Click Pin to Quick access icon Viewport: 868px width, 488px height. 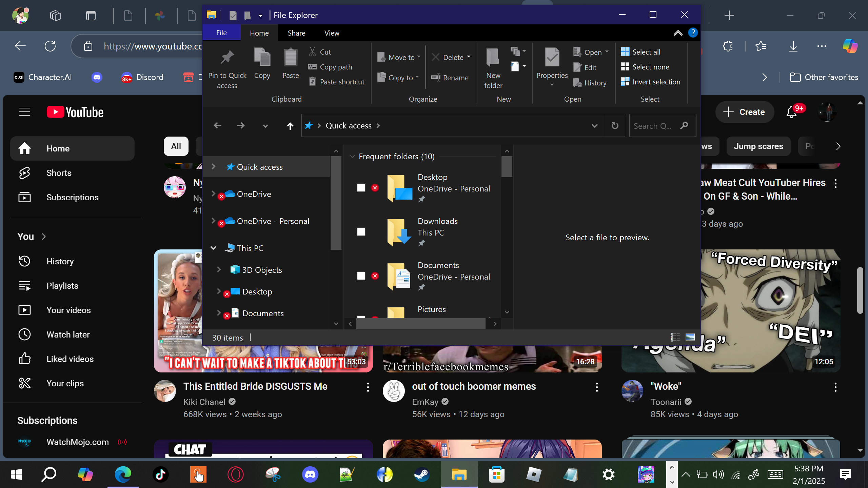tap(227, 58)
